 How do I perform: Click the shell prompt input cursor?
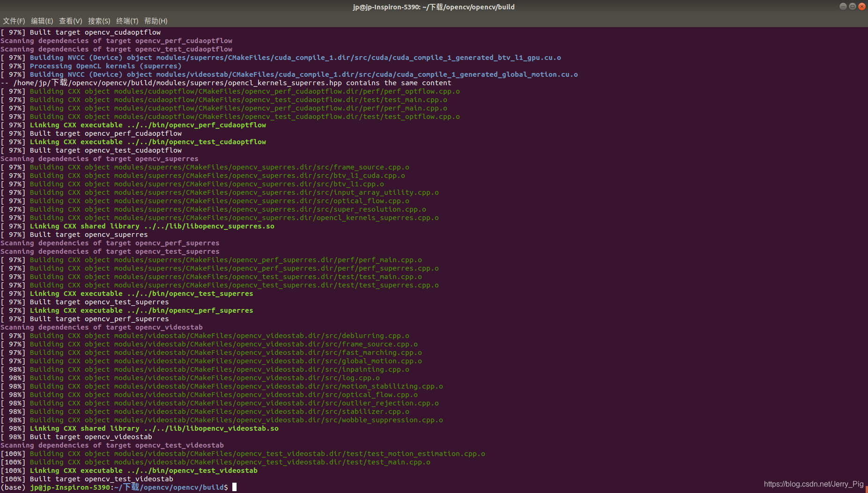pos(234,487)
